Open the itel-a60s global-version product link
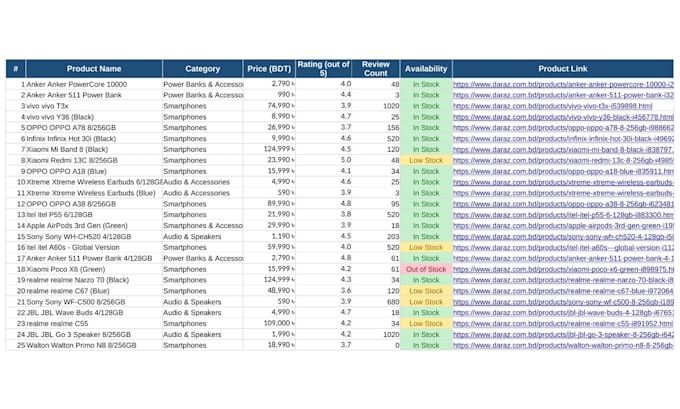Image resolution: width=680 pixels, height=409 pixels. point(563,248)
